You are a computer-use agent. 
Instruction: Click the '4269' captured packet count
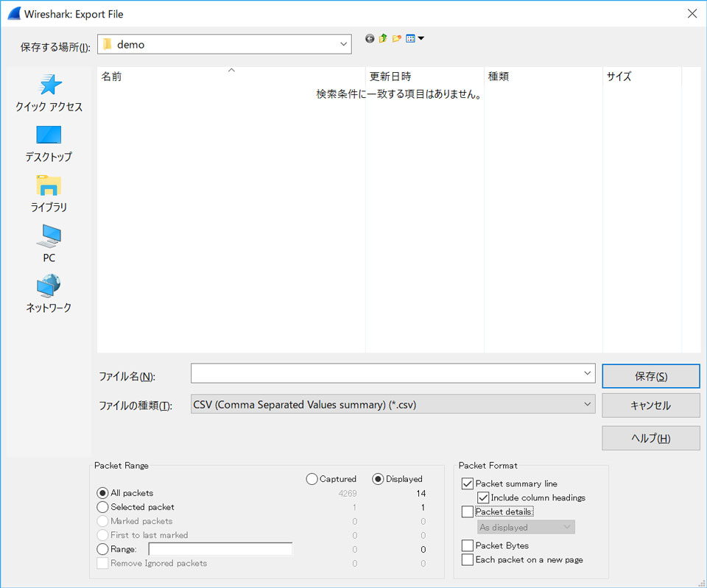[347, 493]
